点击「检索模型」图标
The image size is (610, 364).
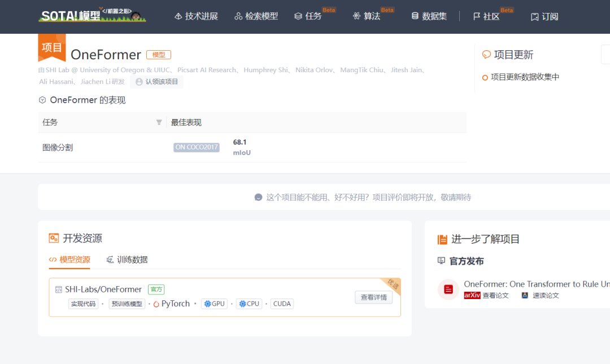coord(238,16)
